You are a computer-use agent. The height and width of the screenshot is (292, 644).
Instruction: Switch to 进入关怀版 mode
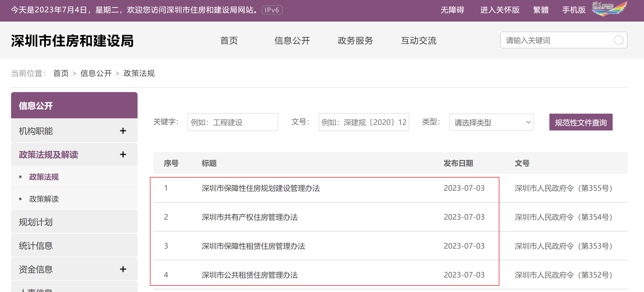(500, 10)
